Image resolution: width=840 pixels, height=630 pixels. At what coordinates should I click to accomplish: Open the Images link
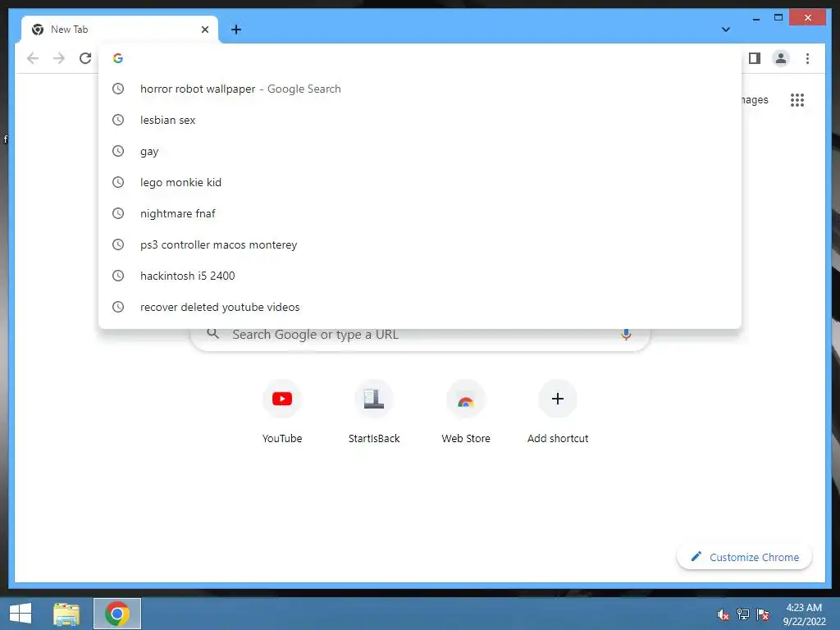click(756, 99)
